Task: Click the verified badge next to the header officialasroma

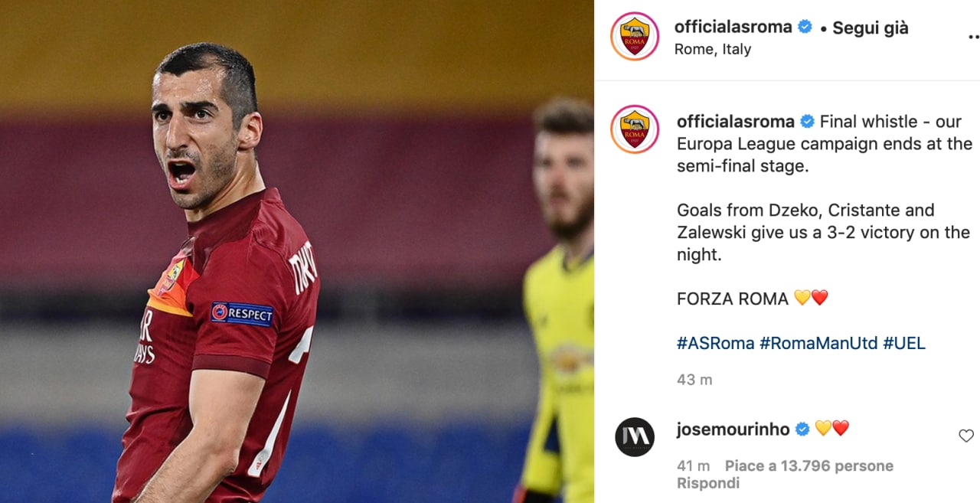Action: pos(805,27)
